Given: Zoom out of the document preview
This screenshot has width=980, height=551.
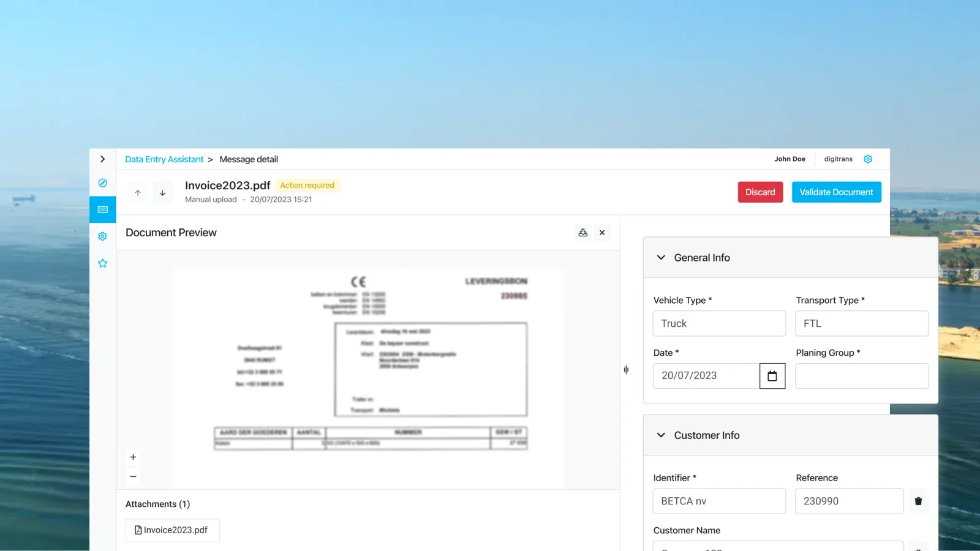Looking at the screenshot, I should tap(133, 476).
